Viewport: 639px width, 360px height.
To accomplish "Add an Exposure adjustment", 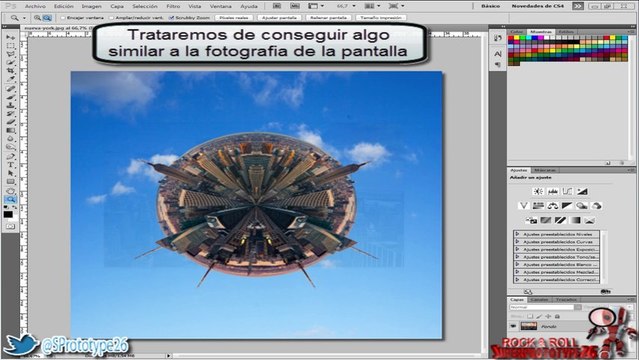I will (x=582, y=191).
